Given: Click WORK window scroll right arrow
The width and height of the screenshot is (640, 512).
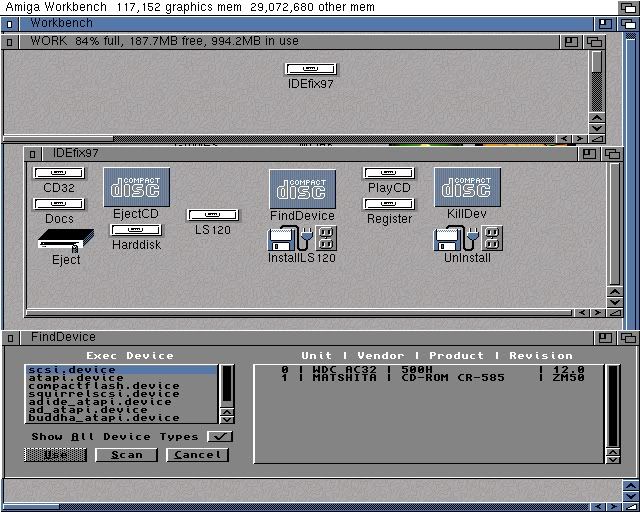Looking at the screenshot, I should point(580,139).
